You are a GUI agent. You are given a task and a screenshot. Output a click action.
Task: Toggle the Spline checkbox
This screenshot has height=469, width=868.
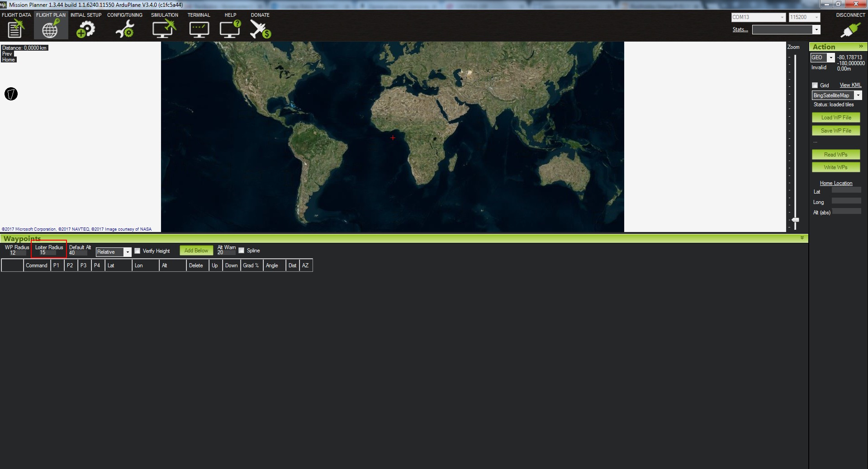242,251
